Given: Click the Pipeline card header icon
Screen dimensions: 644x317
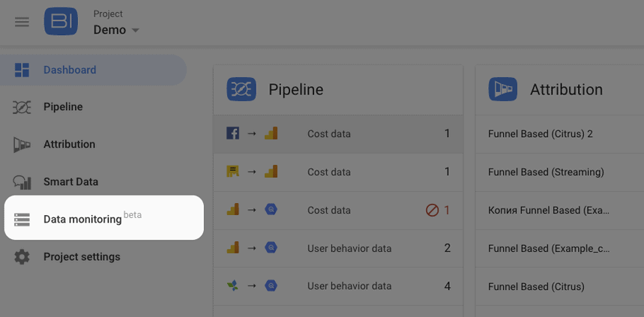Looking at the screenshot, I should point(241,90).
